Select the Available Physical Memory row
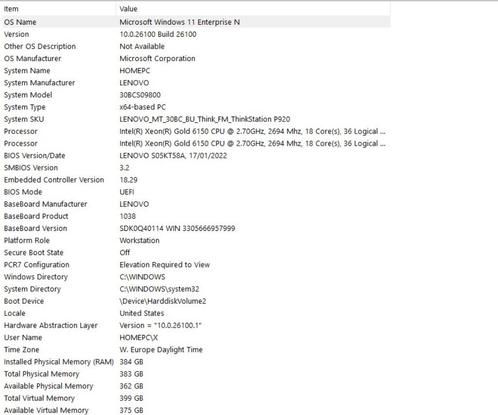Image resolution: width=498 pixels, height=415 pixels. tap(48, 386)
